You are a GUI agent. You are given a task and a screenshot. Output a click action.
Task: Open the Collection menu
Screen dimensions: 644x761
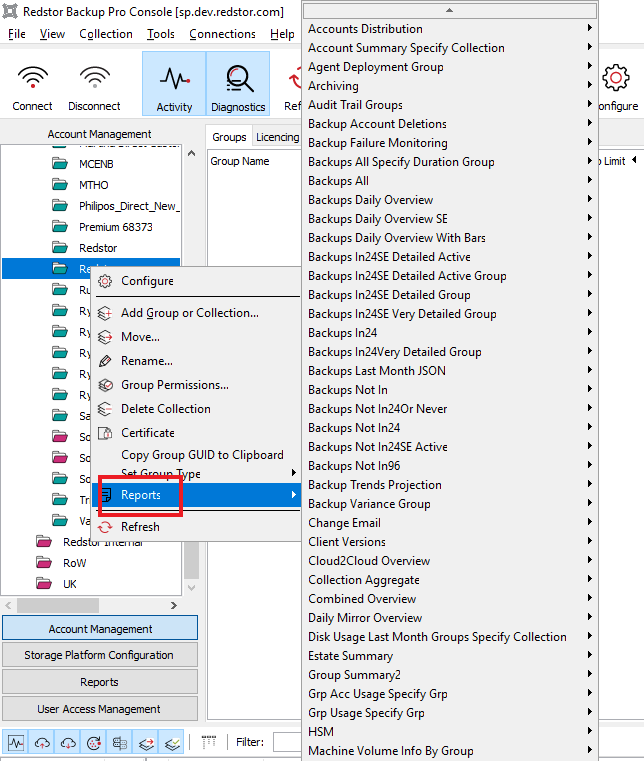click(x=106, y=34)
